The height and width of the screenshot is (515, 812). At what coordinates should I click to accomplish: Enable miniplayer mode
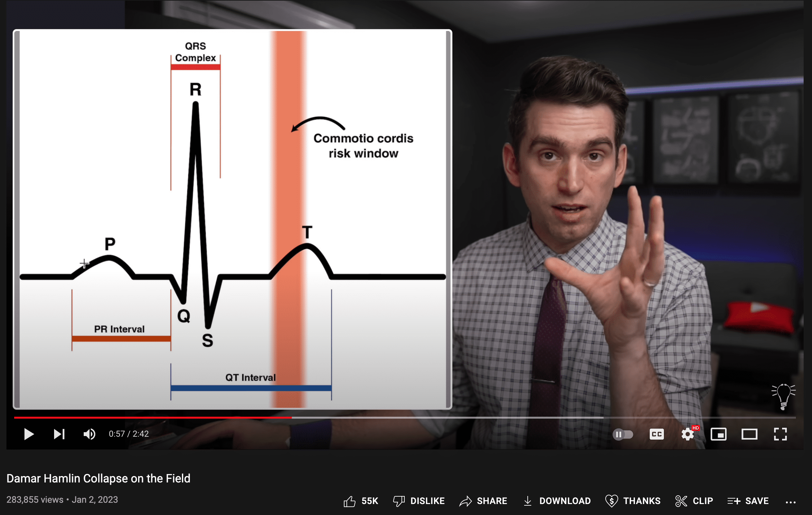pos(718,434)
